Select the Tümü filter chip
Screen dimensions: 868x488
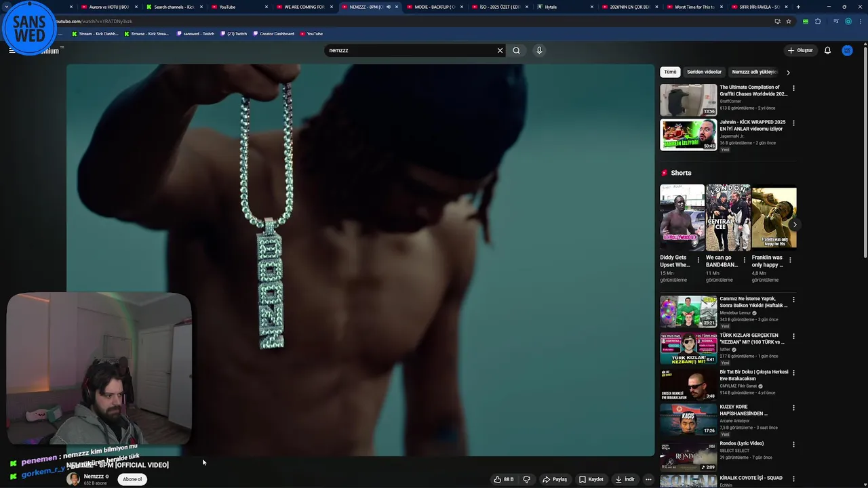click(670, 72)
